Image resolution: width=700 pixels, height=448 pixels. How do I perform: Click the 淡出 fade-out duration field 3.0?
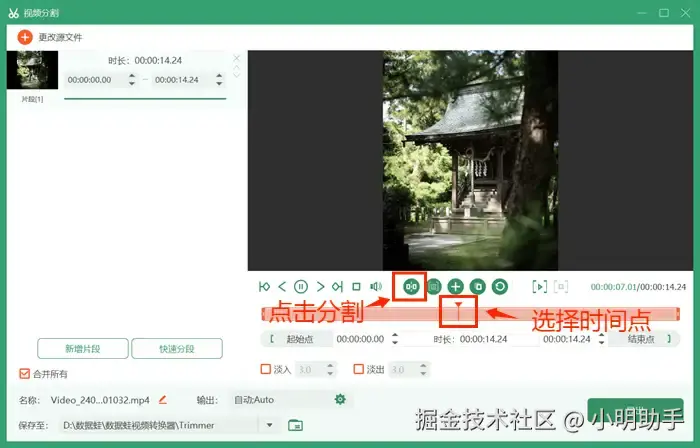click(x=403, y=369)
